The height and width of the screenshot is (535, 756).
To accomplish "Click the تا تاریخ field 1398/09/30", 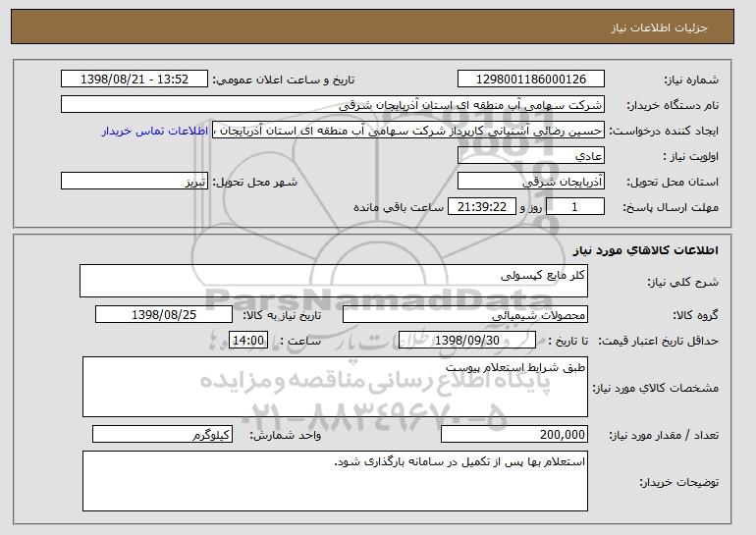I will click(x=467, y=341).
